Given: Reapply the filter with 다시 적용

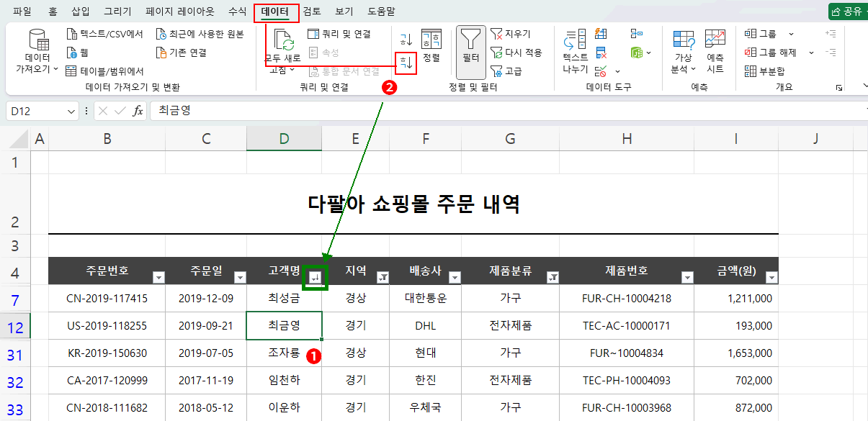Looking at the screenshot, I should pyautogui.click(x=516, y=53).
